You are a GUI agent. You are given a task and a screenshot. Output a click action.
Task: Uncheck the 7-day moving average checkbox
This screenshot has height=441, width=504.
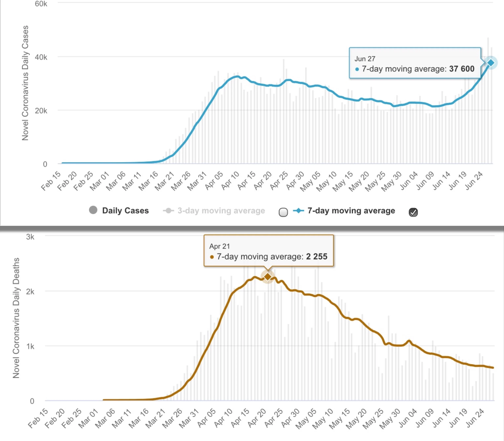(x=413, y=212)
